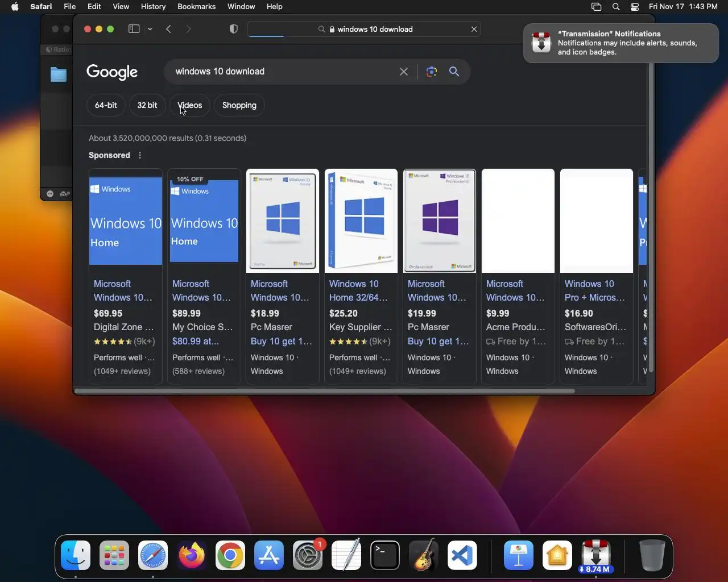Image resolution: width=728 pixels, height=582 pixels.
Task: Open Home app from the Dock
Action: pyautogui.click(x=557, y=555)
